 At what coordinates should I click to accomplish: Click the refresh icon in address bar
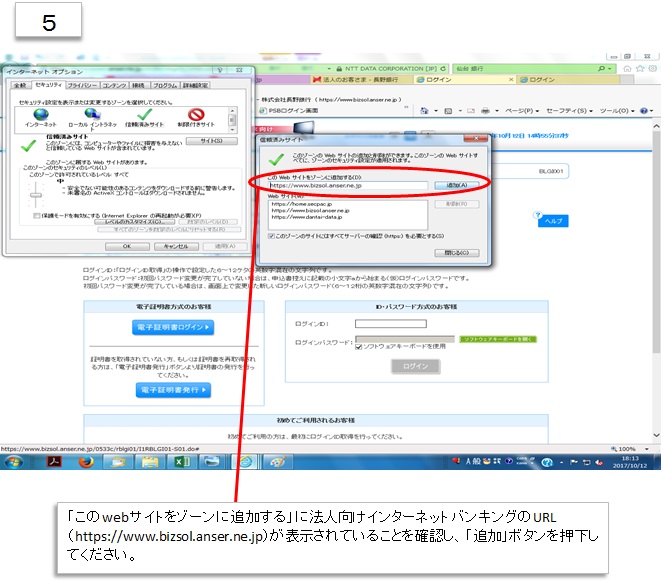pos(443,68)
